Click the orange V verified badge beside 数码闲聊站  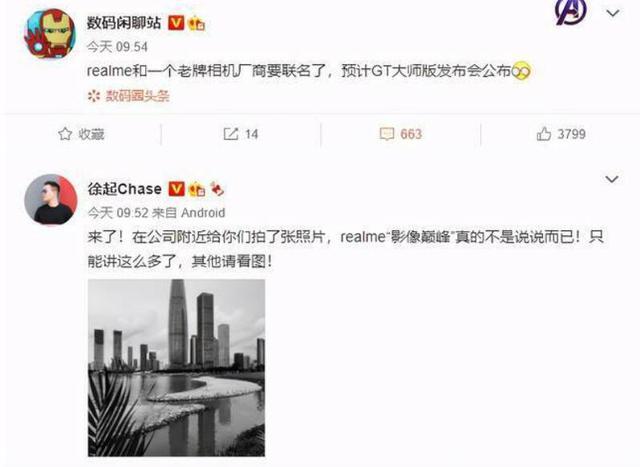click(176, 23)
